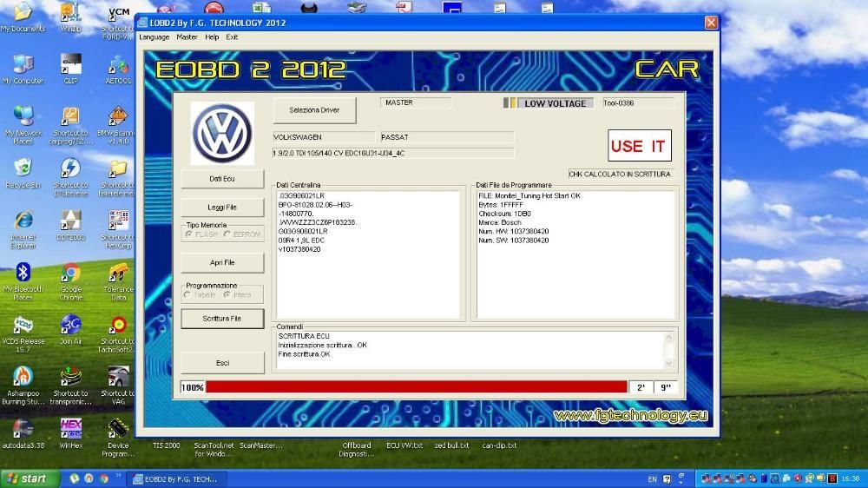Open the Master menu
The width and height of the screenshot is (868, 488).
pyautogui.click(x=187, y=37)
